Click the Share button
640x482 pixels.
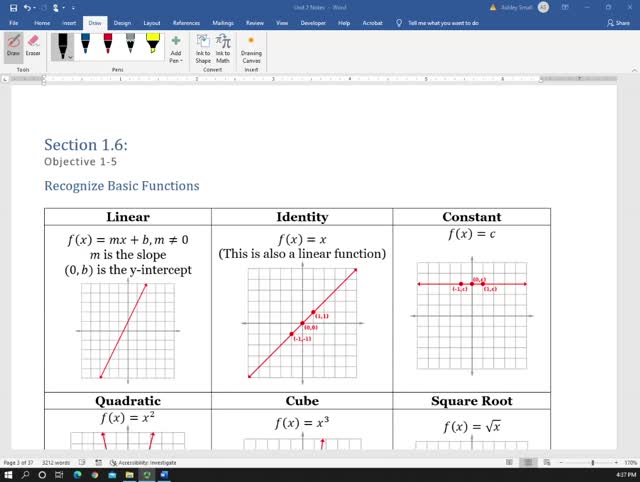point(618,23)
